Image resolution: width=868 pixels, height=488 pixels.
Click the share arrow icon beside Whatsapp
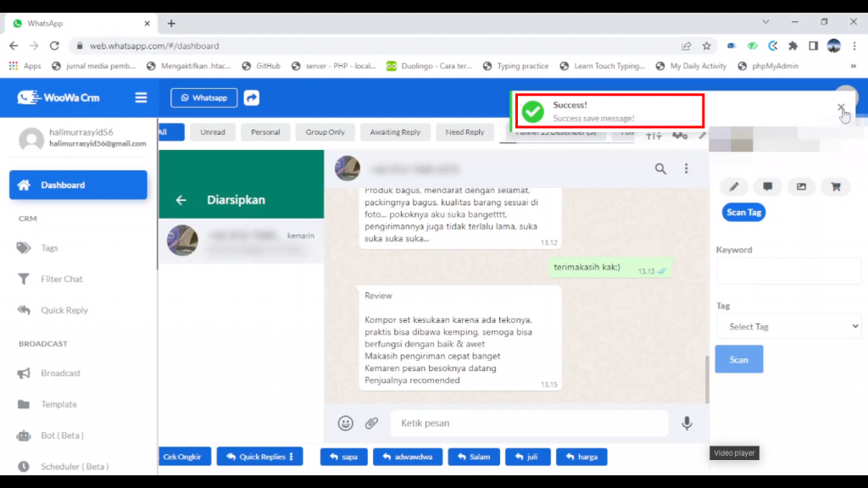coord(252,97)
